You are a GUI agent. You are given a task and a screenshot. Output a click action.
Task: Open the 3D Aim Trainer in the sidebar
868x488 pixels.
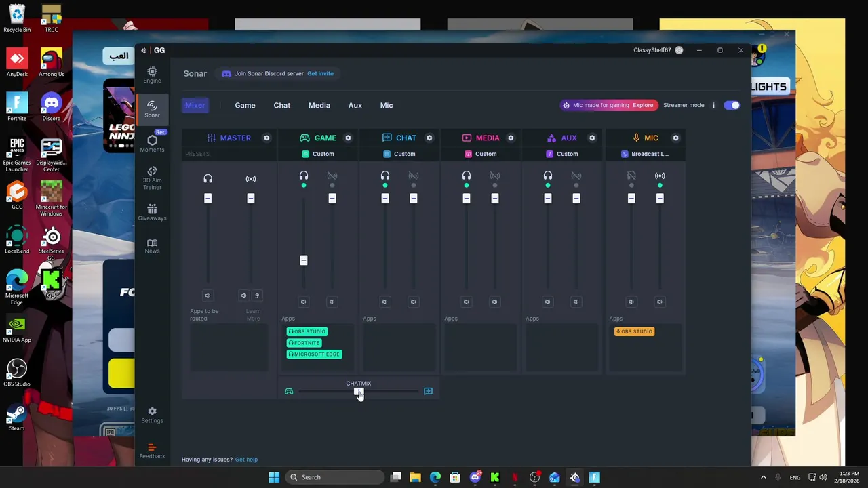[152, 178]
